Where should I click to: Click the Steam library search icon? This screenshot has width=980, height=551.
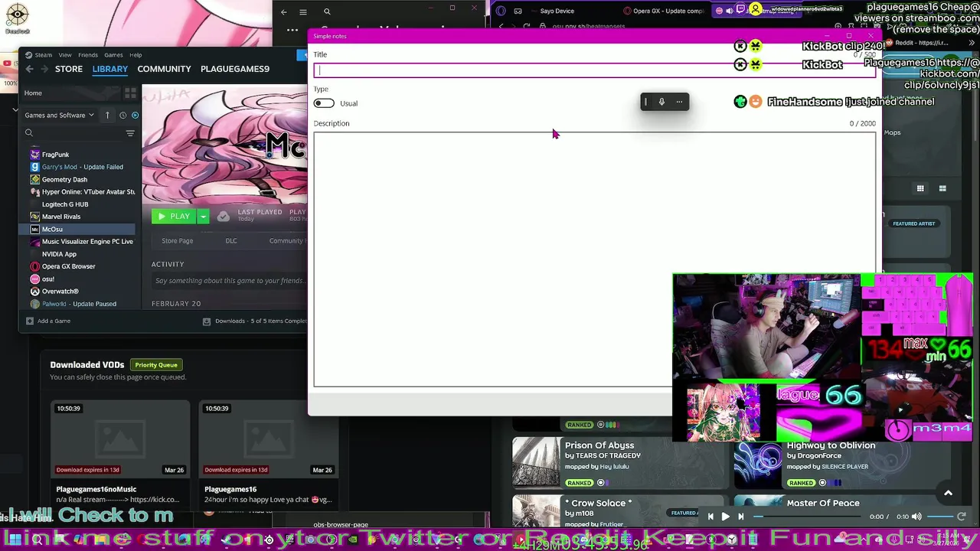[29, 133]
